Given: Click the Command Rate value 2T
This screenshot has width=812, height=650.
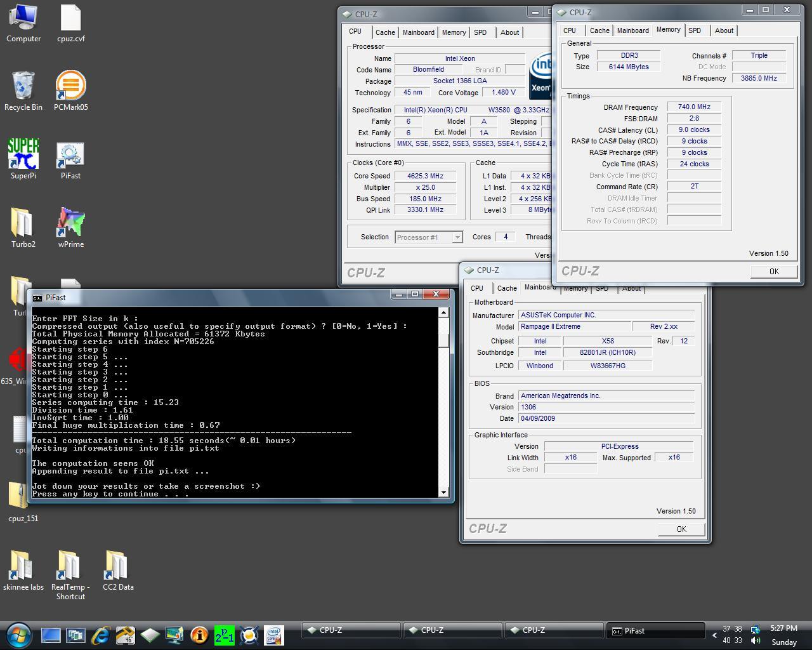Looking at the screenshot, I should click(694, 186).
